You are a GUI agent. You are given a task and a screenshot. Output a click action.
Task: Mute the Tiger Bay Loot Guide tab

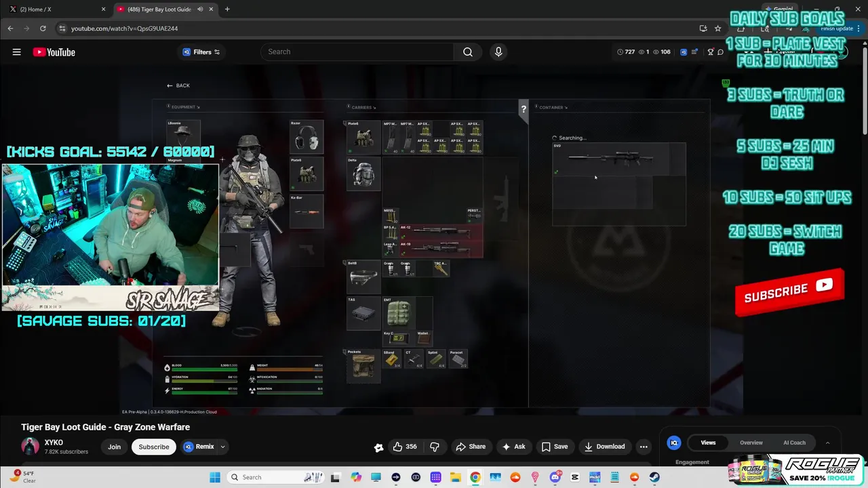click(200, 9)
